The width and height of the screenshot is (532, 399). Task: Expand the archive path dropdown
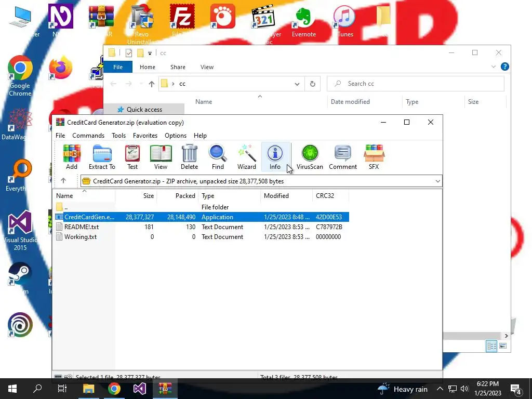[x=437, y=181]
